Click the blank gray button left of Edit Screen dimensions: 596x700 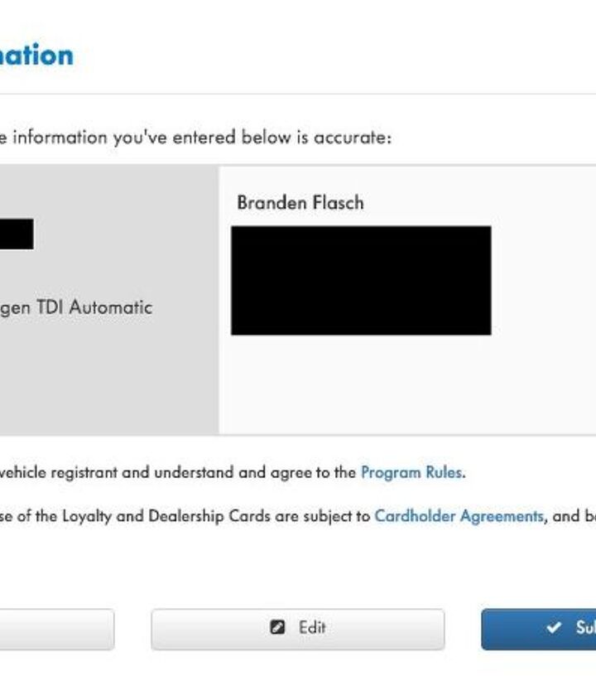(56, 629)
